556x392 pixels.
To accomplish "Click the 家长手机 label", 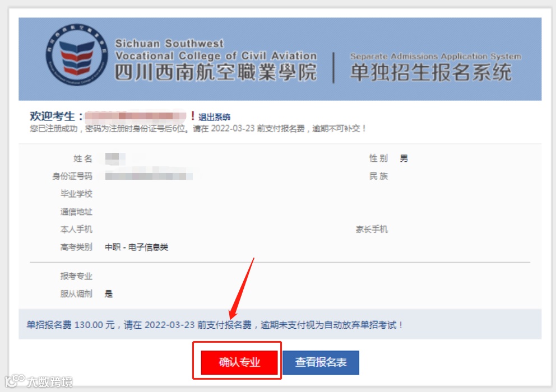I will pos(372,229).
